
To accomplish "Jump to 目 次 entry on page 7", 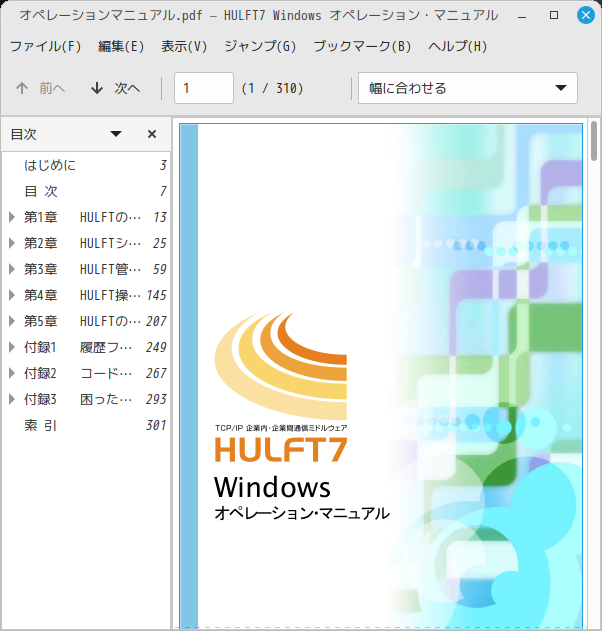I will coord(86,191).
